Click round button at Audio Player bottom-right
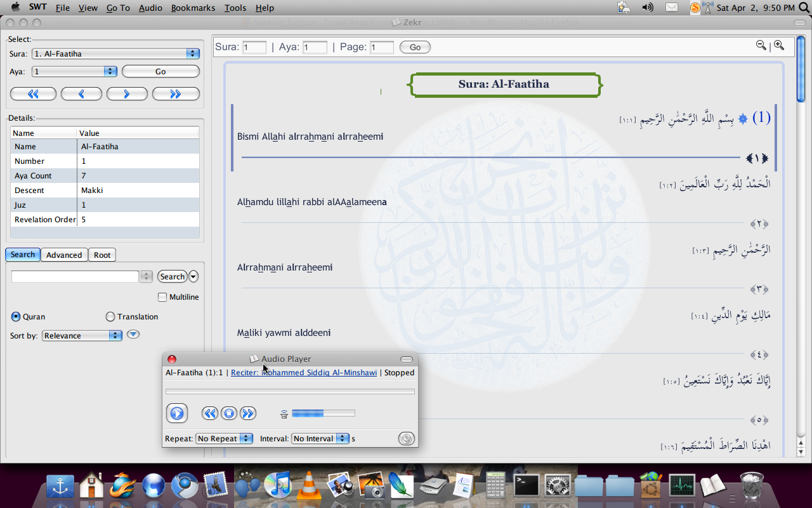Screen dimensions: 812x508 [x=407, y=438]
